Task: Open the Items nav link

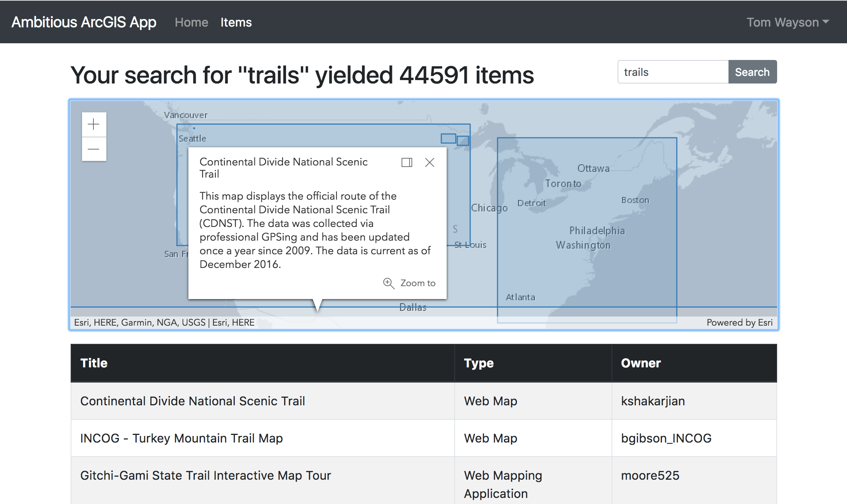Action: (x=236, y=22)
